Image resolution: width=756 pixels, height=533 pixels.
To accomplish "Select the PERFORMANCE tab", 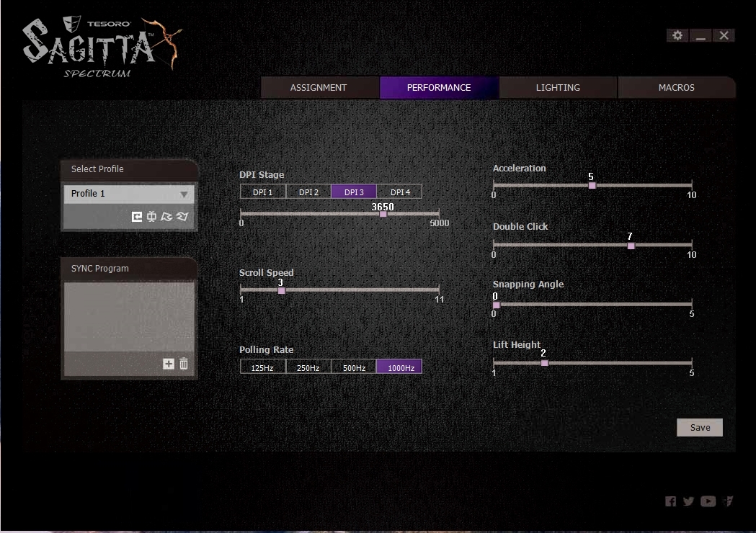I will (439, 88).
